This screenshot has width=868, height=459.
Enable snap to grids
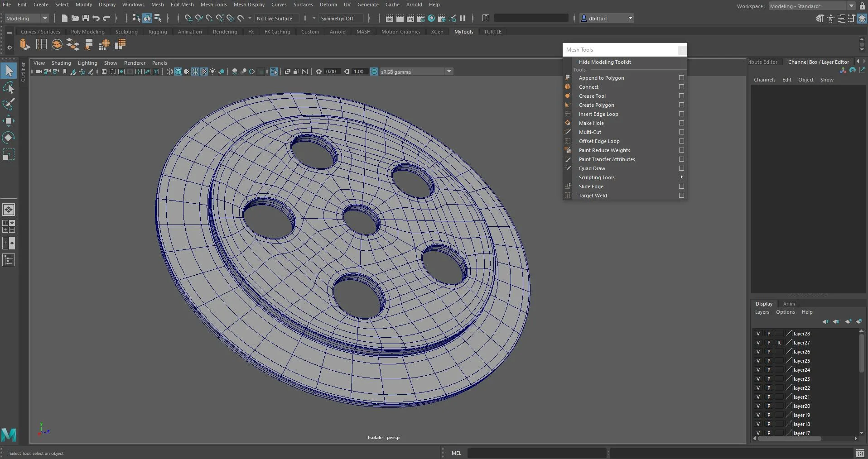point(189,18)
